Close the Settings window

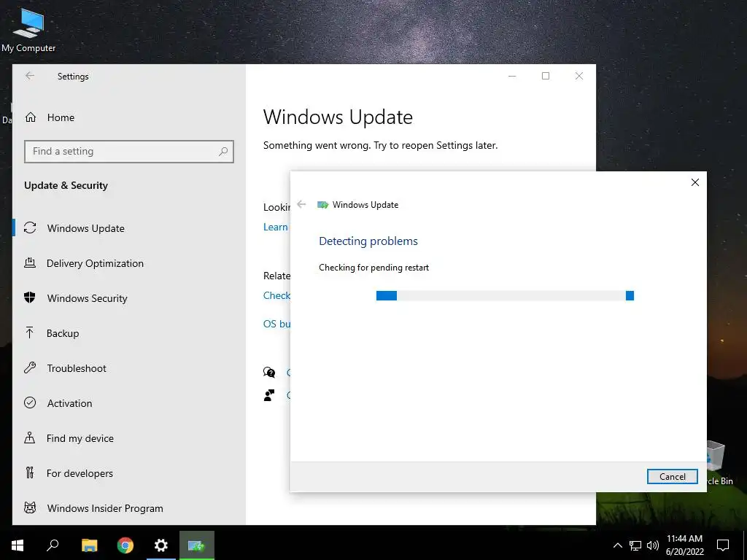(x=578, y=76)
